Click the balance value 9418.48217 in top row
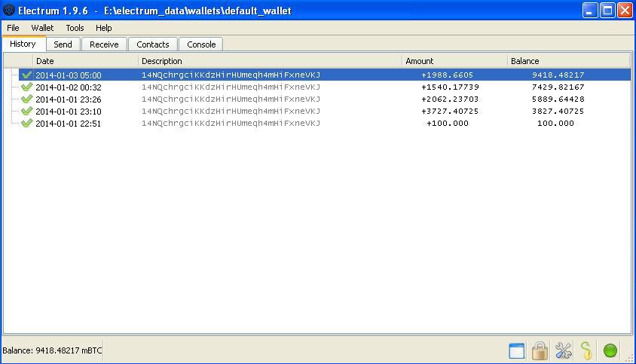This screenshot has height=364, width=636. tap(558, 75)
